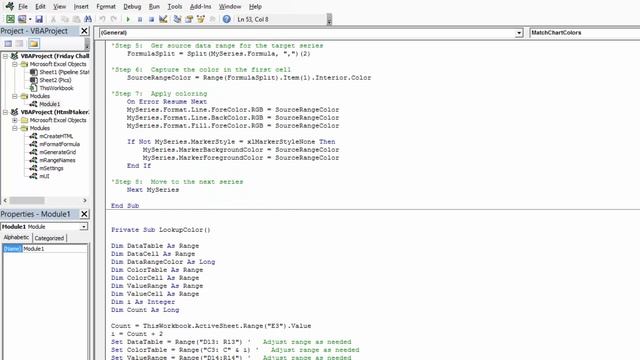Click the Project pane horizontal scrollbar thumb
640x360 pixels.
pos(27,200)
